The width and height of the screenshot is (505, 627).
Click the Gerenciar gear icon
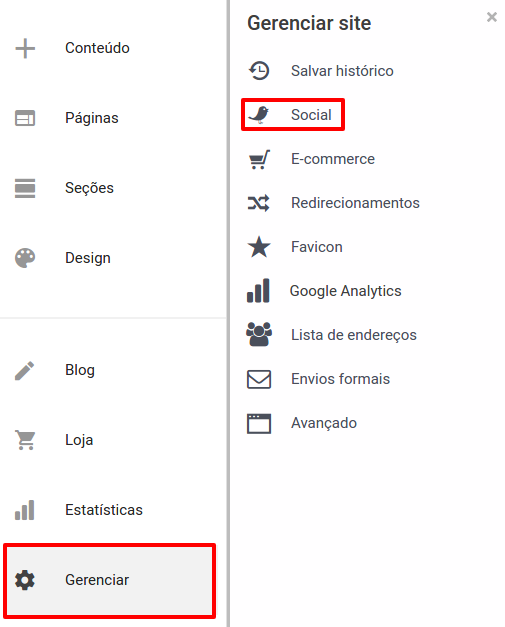25,580
